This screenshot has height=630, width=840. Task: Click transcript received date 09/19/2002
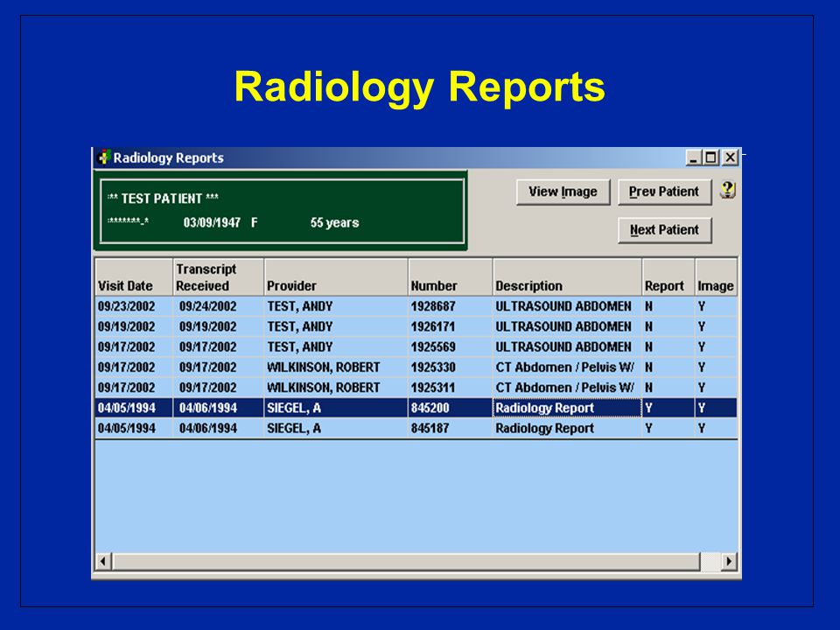click(208, 326)
